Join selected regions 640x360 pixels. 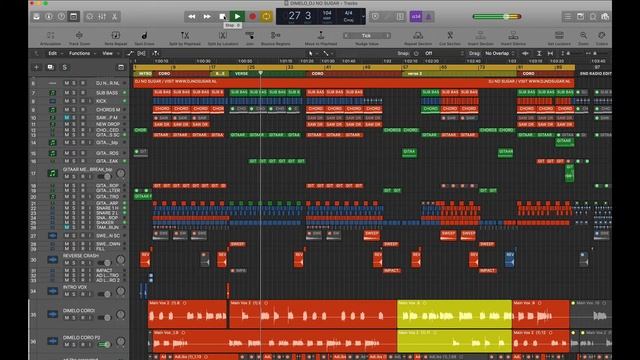click(x=249, y=38)
